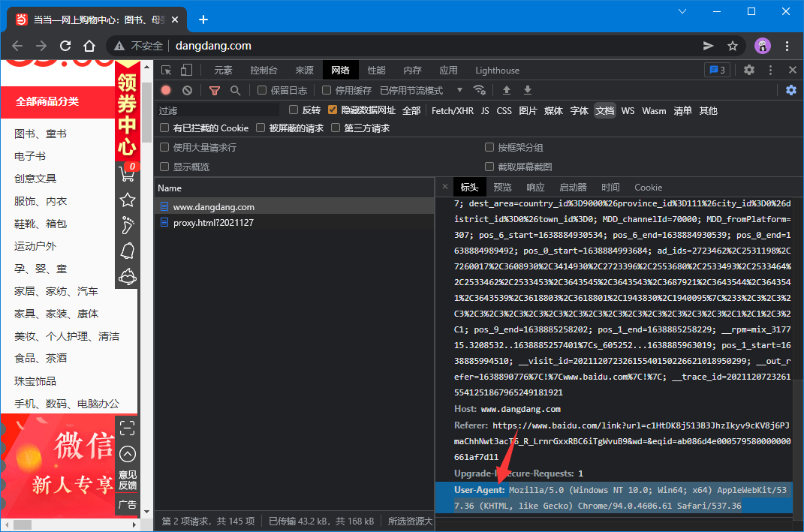Screen dimensions: 804x532
Task: Bookmark this page with star icon
Action: [x=732, y=46]
